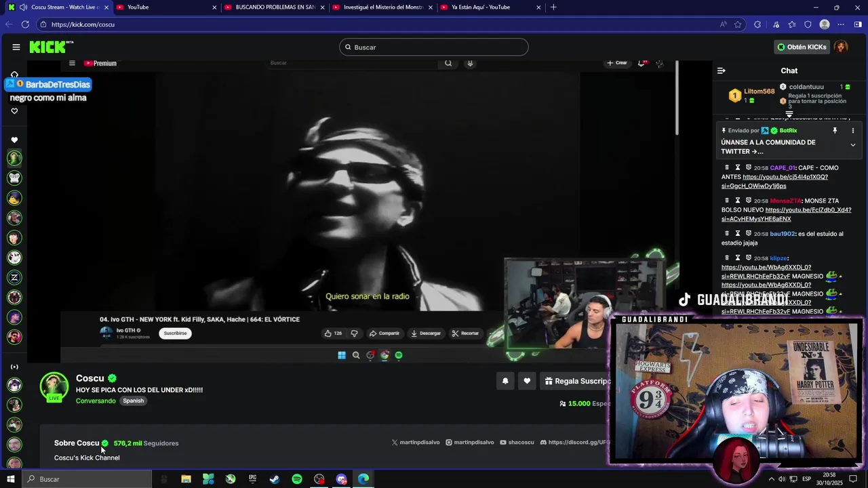Open Coscu's live channel avatar
The height and width of the screenshot is (488, 868).
click(54, 386)
